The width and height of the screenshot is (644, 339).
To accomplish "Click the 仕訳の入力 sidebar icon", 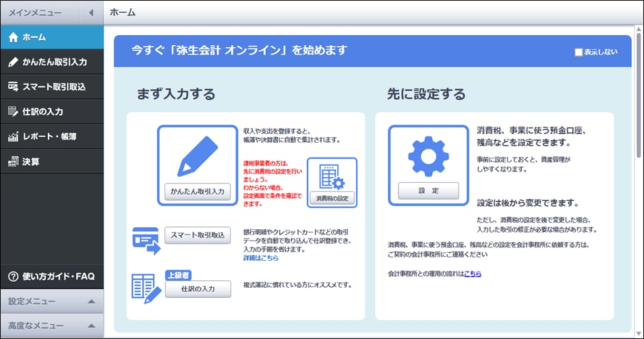I will tap(13, 112).
